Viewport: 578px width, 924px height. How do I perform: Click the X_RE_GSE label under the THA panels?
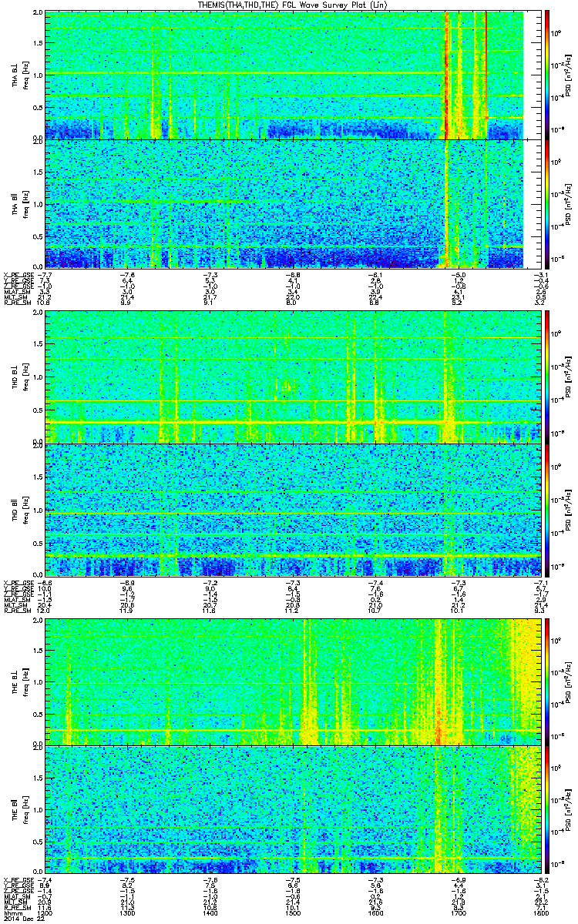[18, 274]
